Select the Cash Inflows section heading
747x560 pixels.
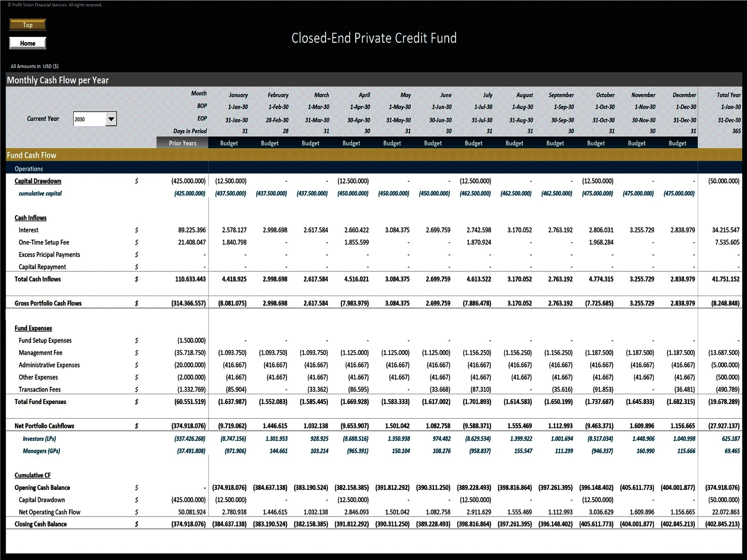tap(30, 218)
